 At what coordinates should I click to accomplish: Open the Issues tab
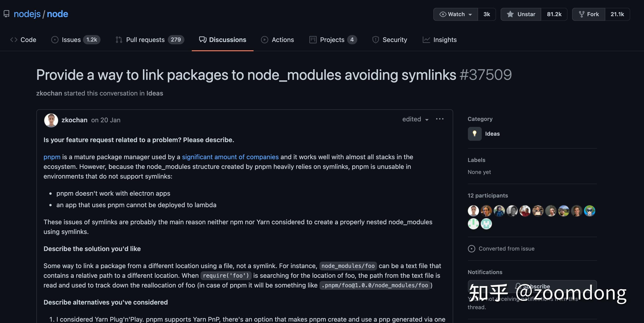[x=71, y=40]
